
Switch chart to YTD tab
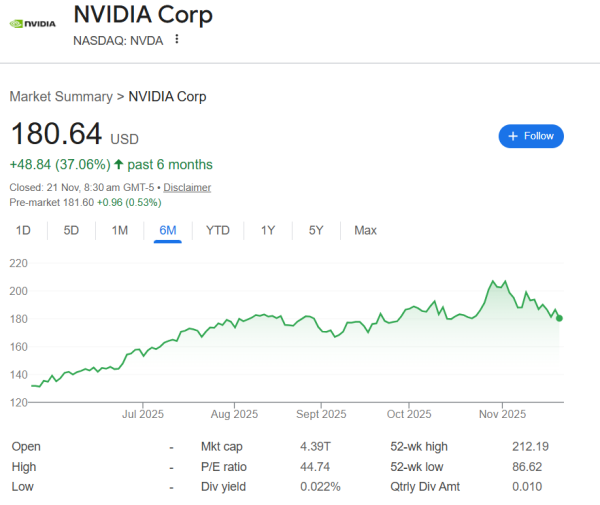tap(217, 230)
